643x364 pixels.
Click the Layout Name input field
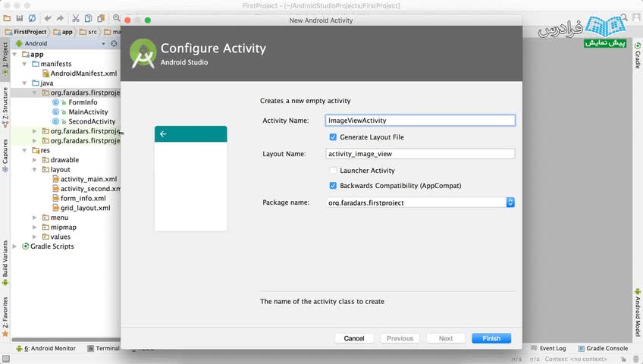420,154
